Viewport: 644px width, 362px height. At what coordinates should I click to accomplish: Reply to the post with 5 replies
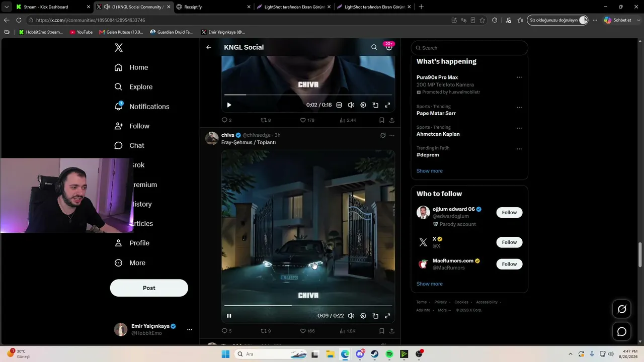[x=226, y=331]
